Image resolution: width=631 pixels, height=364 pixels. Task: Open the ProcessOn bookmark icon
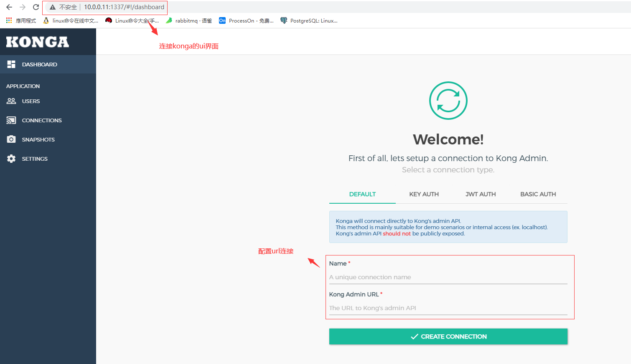(222, 20)
